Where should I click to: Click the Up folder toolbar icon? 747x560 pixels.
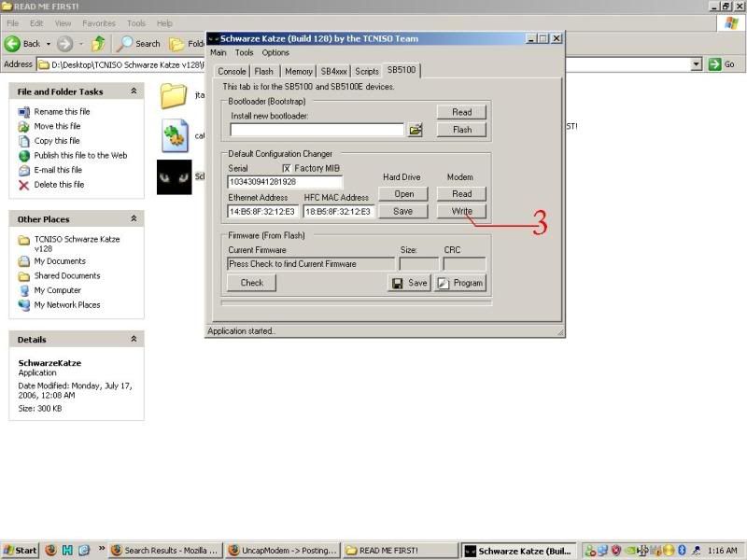98,43
